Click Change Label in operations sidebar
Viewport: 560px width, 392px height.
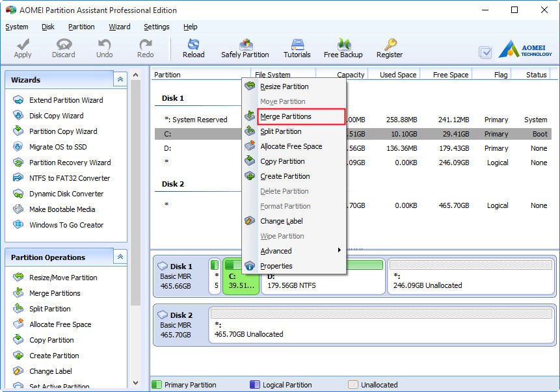[x=51, y=371]
